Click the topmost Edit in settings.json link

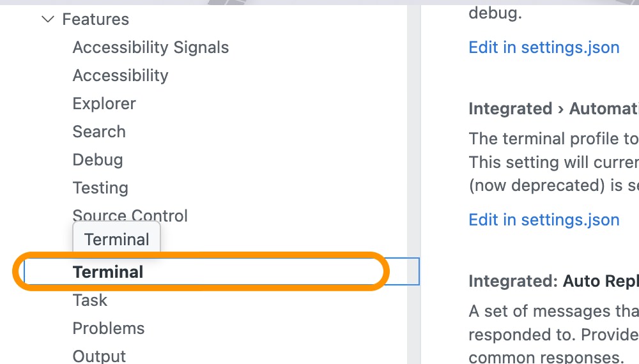[x=544, y=48]
